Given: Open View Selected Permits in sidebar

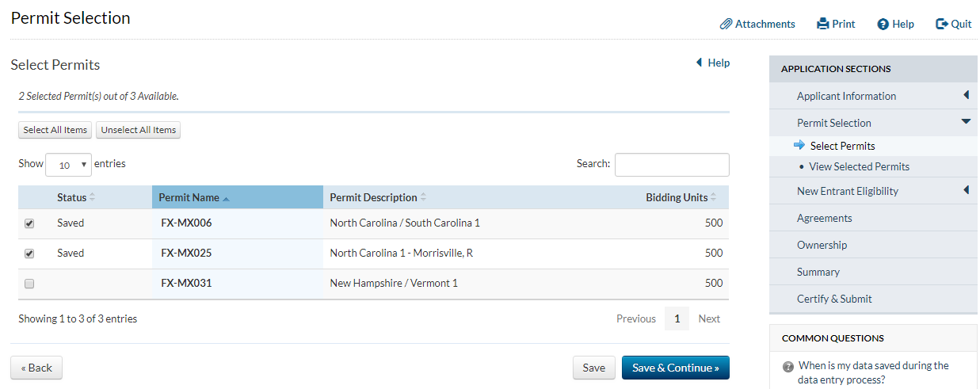Looking at the screenshot, I should pyautogui.click(x=859, y=166).
